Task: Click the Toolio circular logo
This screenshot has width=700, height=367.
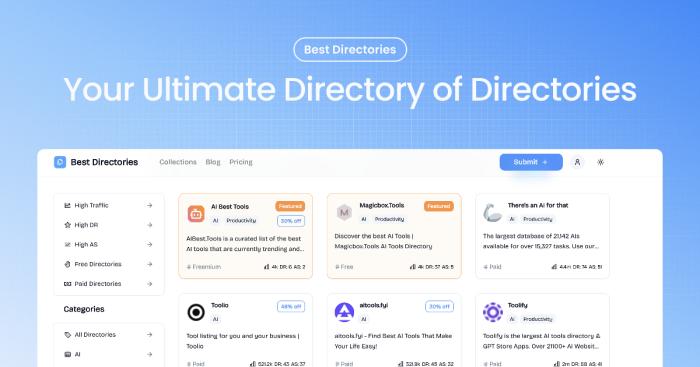Action: pos(196,313)
